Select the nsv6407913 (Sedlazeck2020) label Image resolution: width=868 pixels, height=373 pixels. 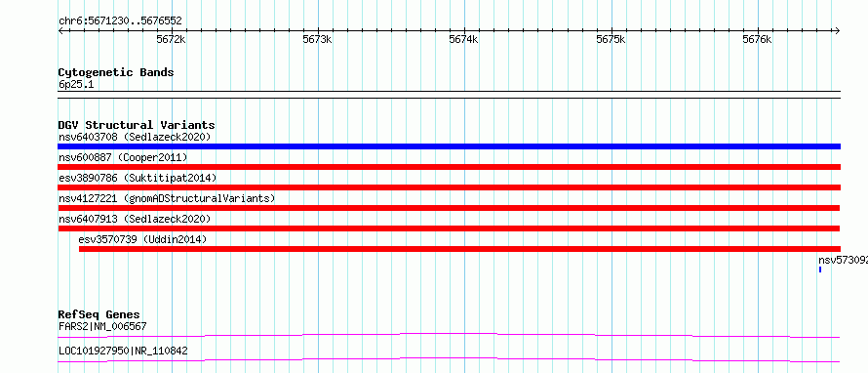135,219
